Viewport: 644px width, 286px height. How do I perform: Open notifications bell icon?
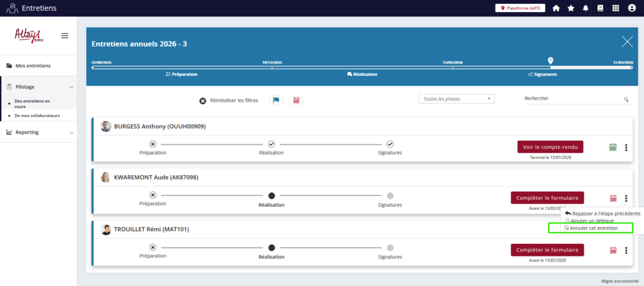click(x=586, y=8)
